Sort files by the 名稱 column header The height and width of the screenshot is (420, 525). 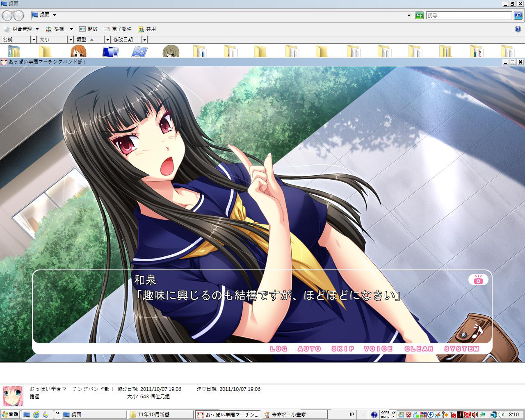tap(16, 39)
